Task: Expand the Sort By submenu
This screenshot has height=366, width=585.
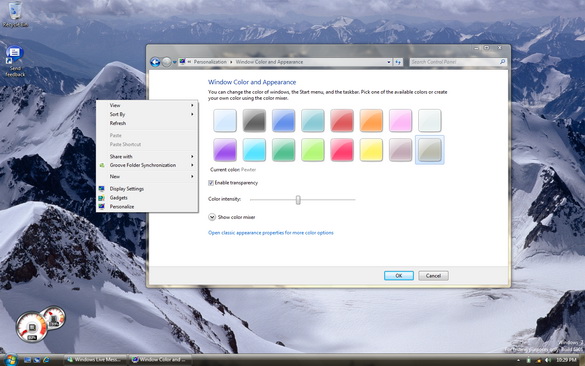Action: (x=147, y=114)
